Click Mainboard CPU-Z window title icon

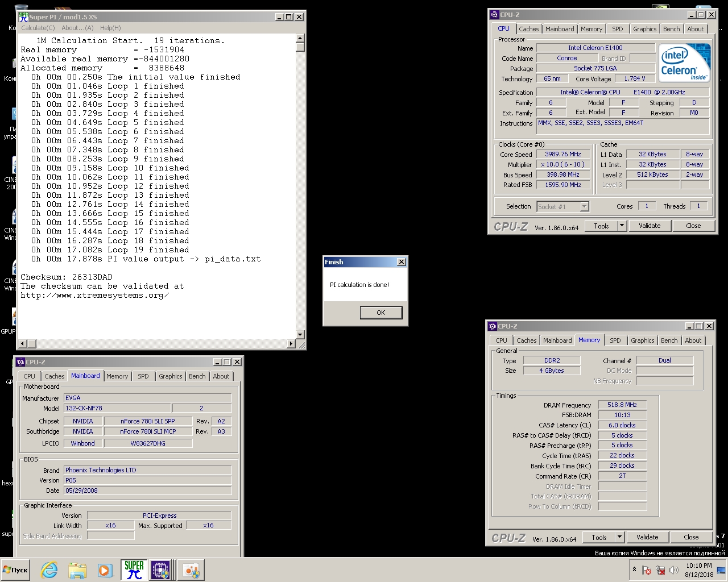(x=20, y=362)
